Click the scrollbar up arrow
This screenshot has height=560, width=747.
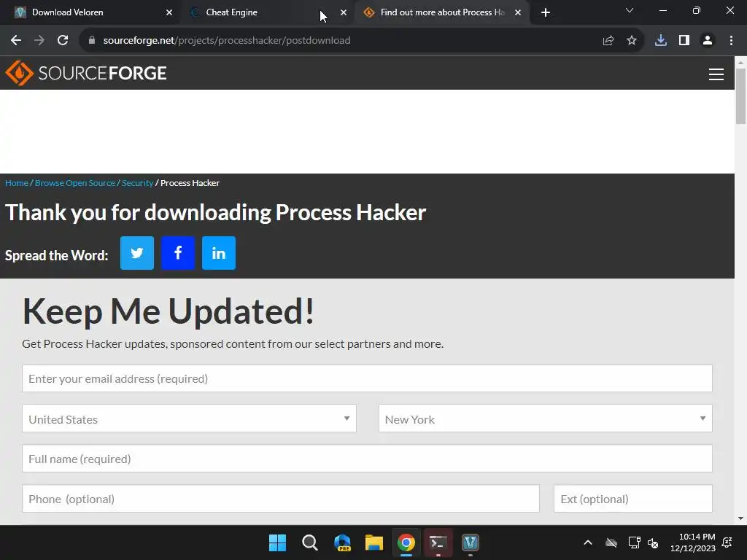[741, 62]
